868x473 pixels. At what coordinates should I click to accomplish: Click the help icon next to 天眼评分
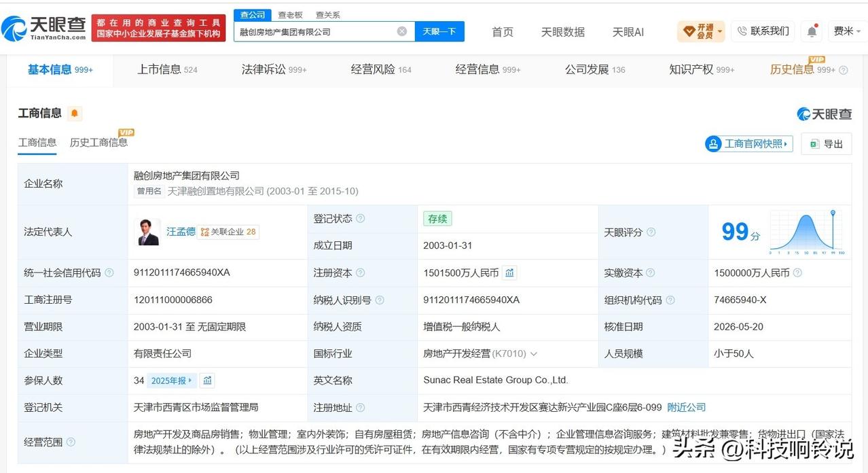click(x=651, y=232)
